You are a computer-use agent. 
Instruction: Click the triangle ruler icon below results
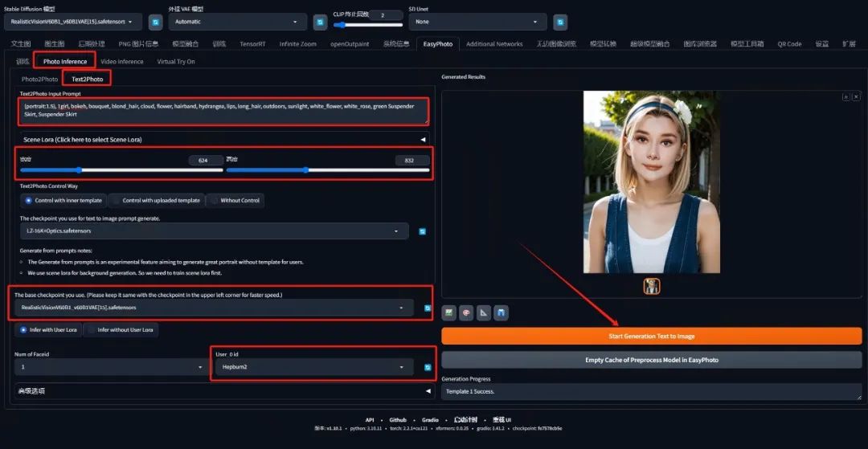[484, 313]
